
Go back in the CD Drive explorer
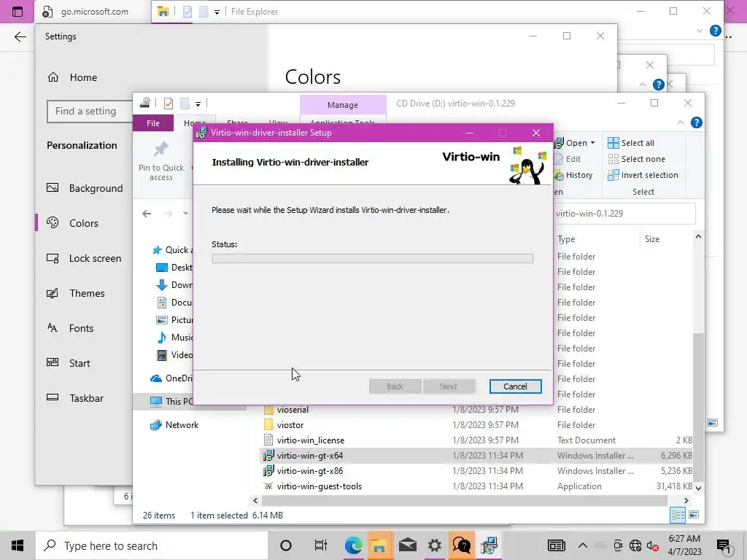[x=147, y=214]
